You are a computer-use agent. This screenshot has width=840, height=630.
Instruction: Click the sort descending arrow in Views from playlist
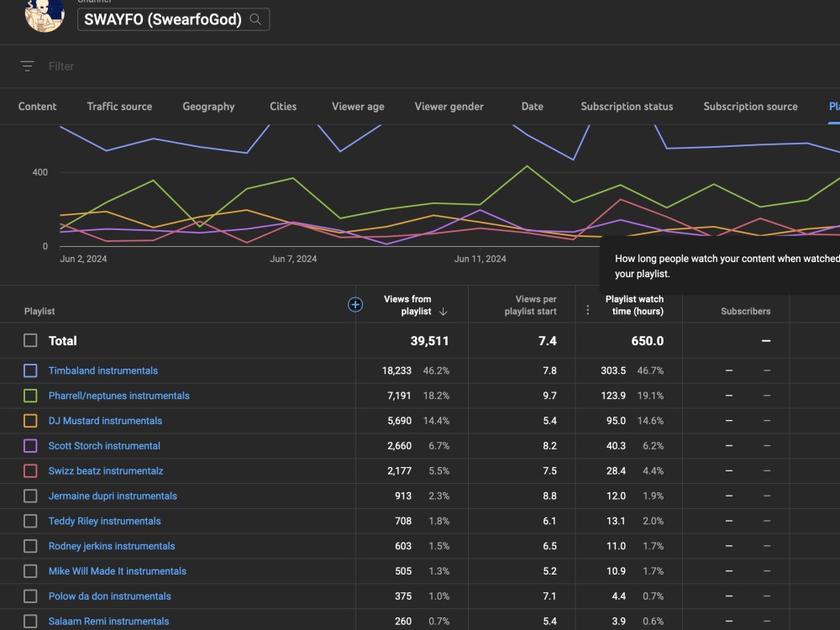[x=443, y=312]
